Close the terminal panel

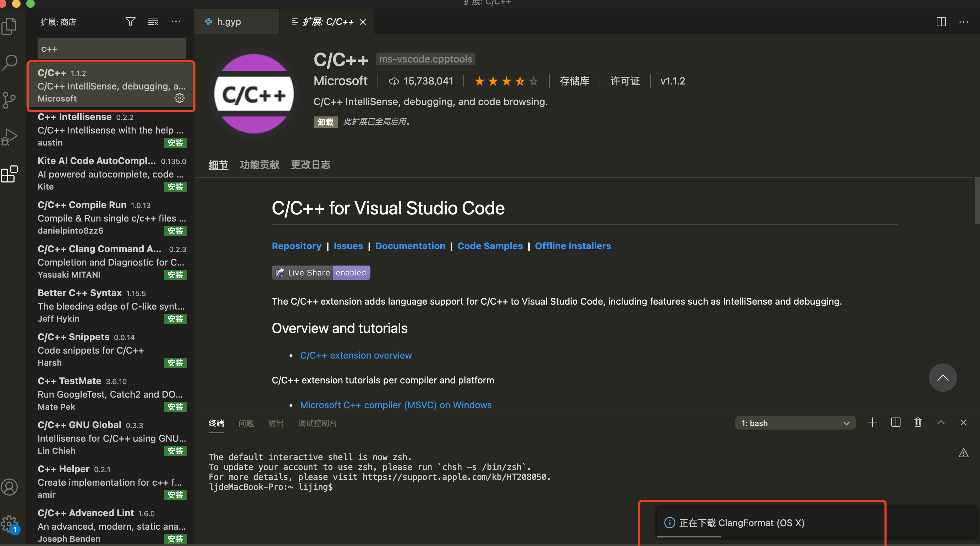[x=964, y=422]
